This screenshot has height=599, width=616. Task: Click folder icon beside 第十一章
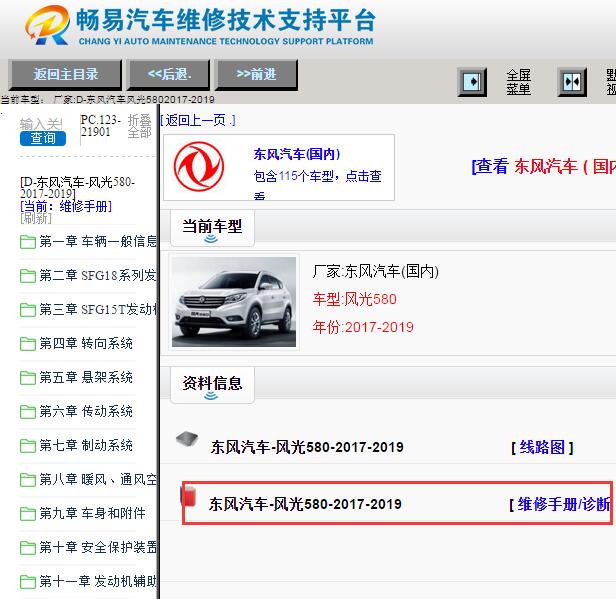point(28,582)
